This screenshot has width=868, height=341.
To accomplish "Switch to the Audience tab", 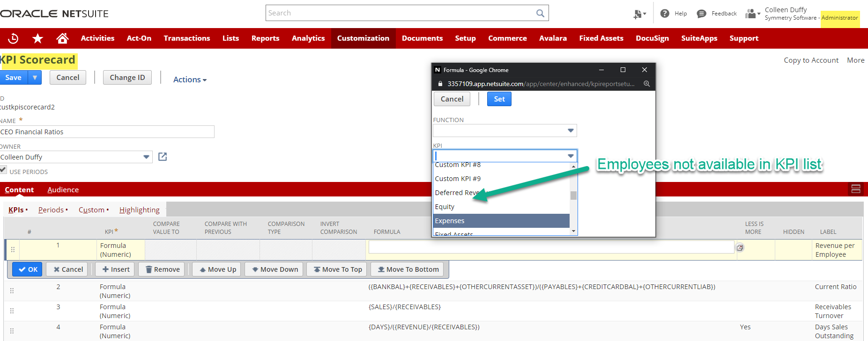I will pos(63,189).
